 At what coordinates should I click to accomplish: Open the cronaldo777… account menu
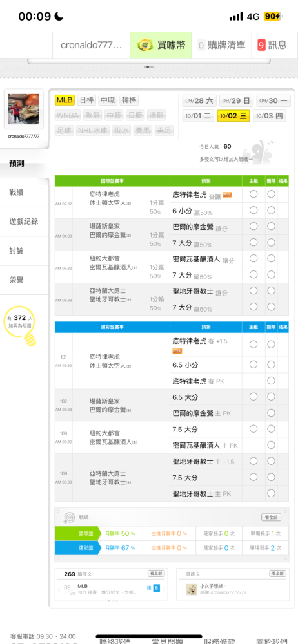(91, 45)
